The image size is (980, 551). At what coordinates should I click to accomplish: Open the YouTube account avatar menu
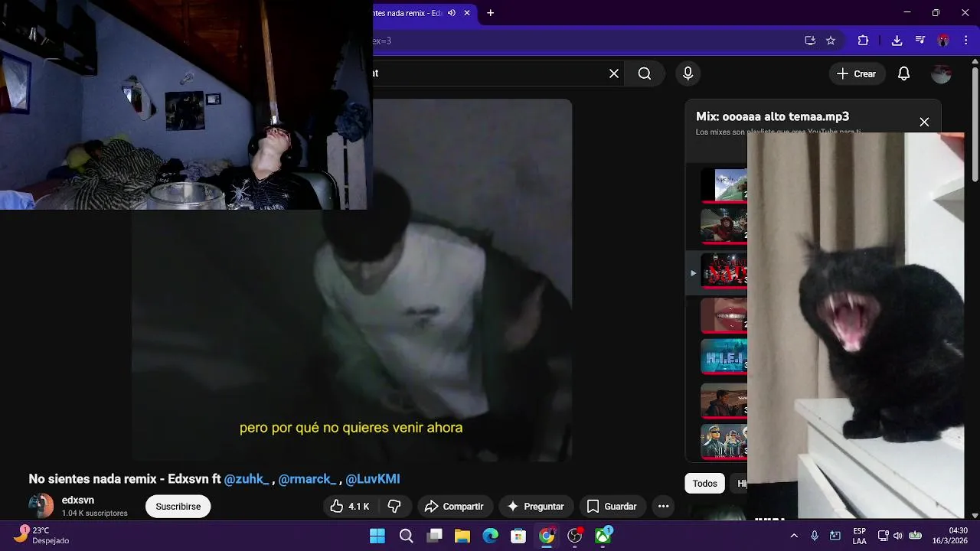coord(941,73)
